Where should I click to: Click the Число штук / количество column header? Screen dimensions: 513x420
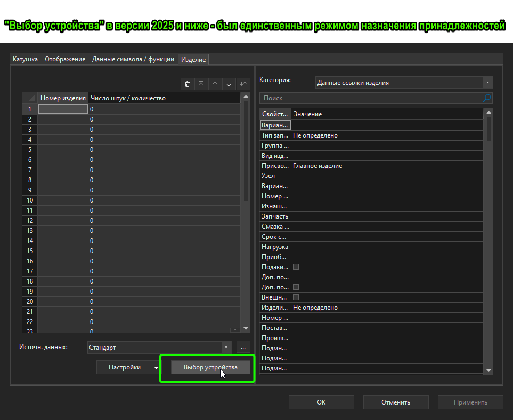(x=164, y=98)
